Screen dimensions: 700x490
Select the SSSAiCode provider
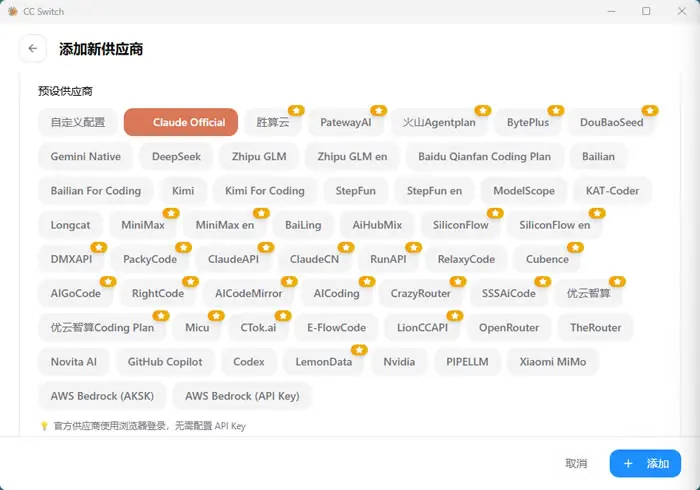pos(508,293)
